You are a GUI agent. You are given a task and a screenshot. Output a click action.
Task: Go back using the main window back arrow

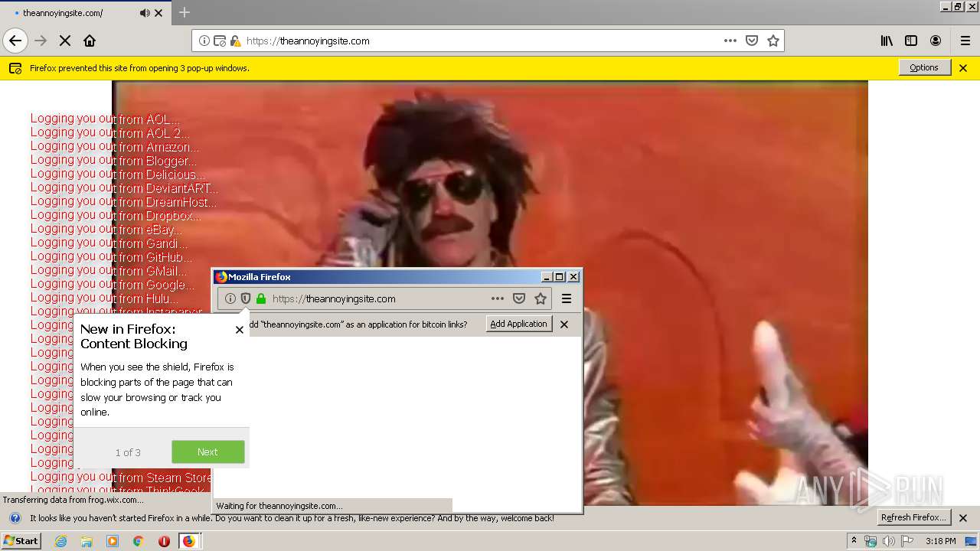[15, 41]
